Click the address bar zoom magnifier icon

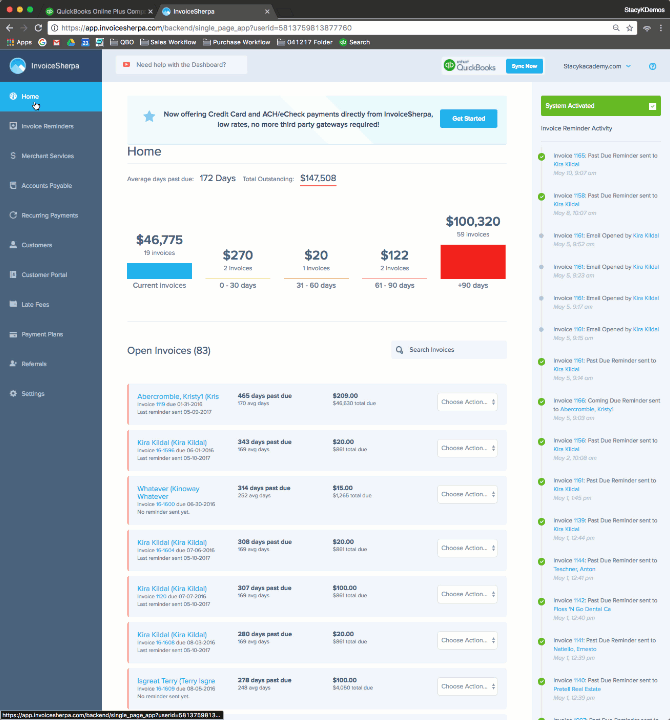click(x=616, y=28)
